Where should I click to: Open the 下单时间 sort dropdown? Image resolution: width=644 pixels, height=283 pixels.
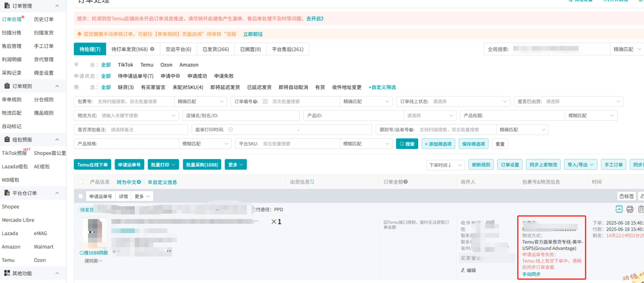[x=445, y=165]
